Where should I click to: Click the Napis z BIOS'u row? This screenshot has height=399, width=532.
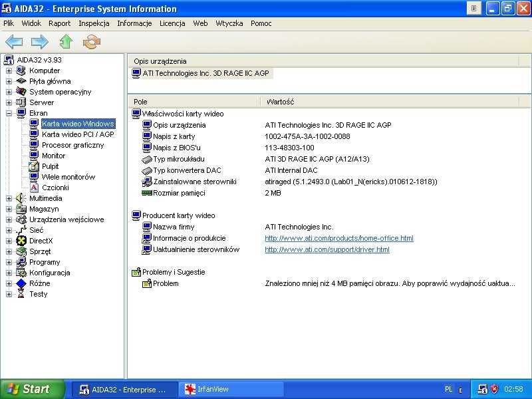(x=329, y=148)
